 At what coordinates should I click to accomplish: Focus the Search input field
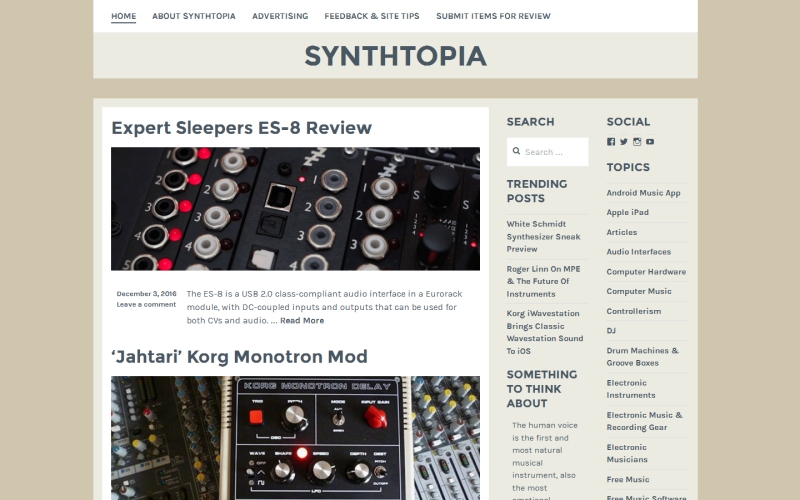pyautogui.click(x=547, y=152)
